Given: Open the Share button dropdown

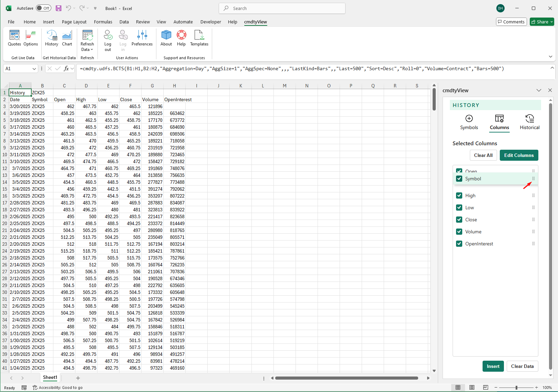Looking at the screenshot, I should [551, 22].
